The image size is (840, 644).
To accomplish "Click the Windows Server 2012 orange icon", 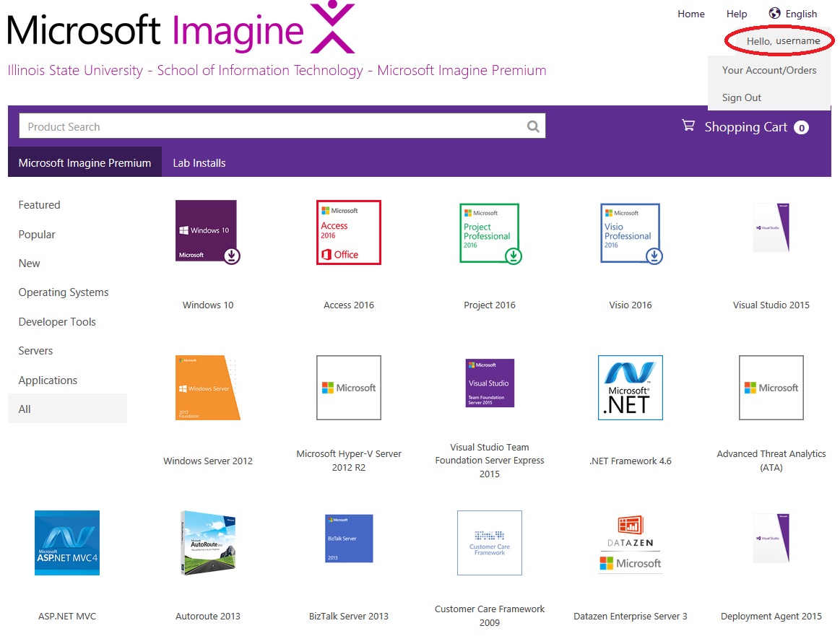I will [x=208, y=388].
